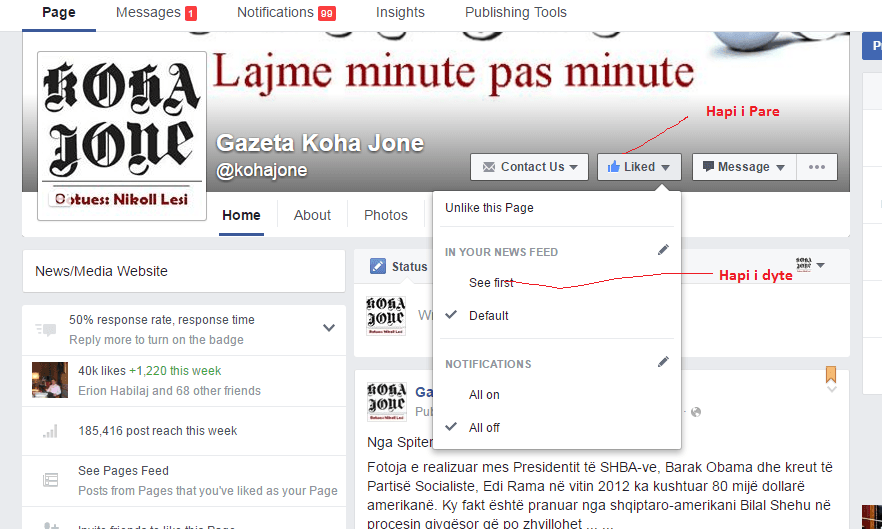Screen dimensions: 882x529
Task: Open the Contact Us dropdown
Action: pyautogui.click(x=529, y=167)
